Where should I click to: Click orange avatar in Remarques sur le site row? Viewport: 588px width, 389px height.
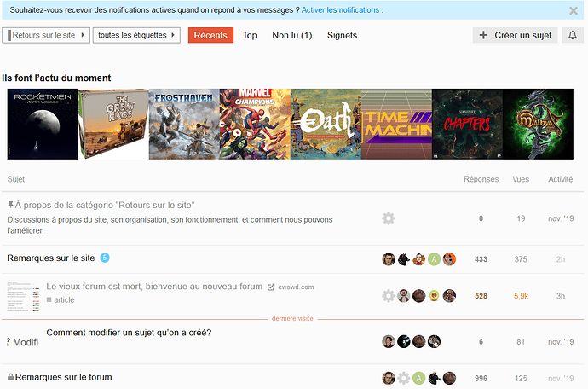pyautogui.click(x=449, y=259)
